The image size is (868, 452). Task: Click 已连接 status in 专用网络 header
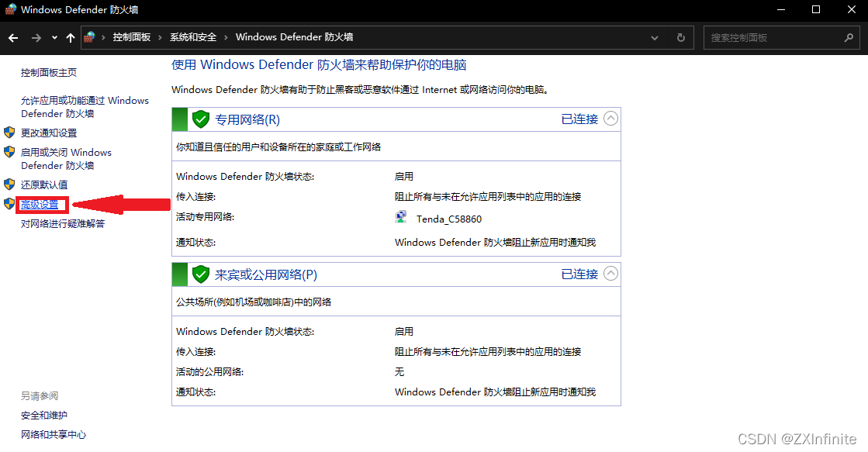pos(579,119)
